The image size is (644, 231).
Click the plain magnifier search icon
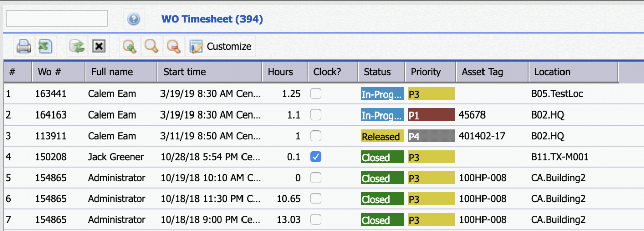[x=151, y=46]
